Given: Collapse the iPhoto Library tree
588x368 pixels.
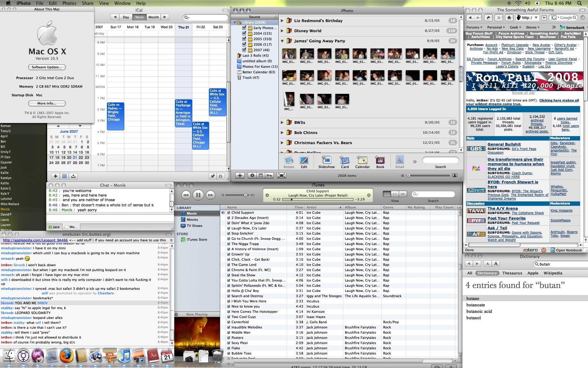Looking at the screenshot, I should (235, 22).
